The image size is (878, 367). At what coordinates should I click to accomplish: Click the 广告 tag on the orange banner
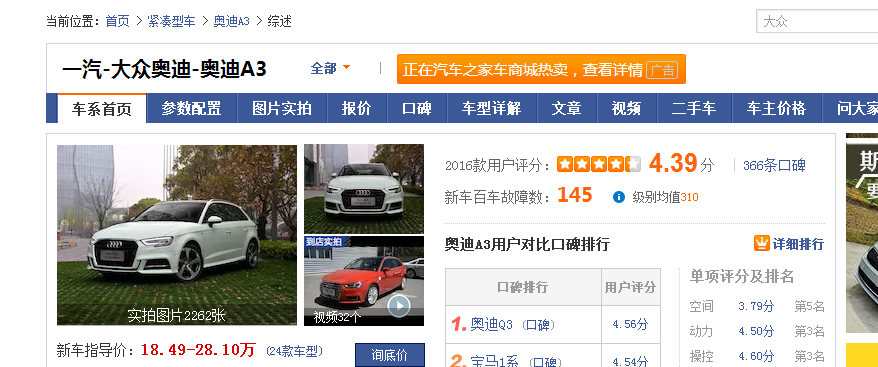(x=662, y=70)
